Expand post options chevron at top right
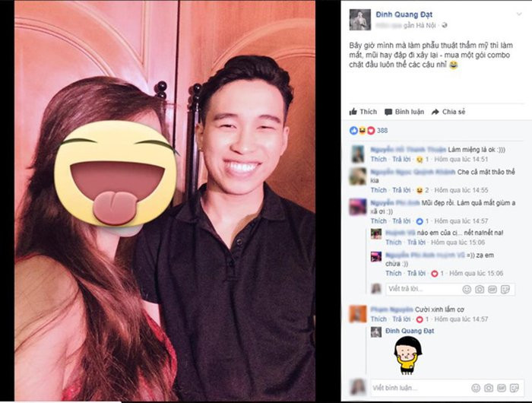 pyautogui.click(x=519, y=14)
